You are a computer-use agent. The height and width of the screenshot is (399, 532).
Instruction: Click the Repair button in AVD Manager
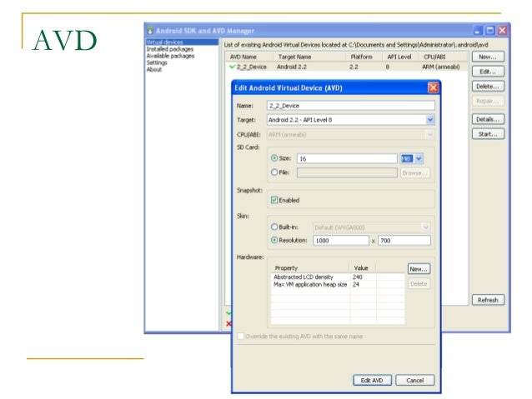coord(488,101)
